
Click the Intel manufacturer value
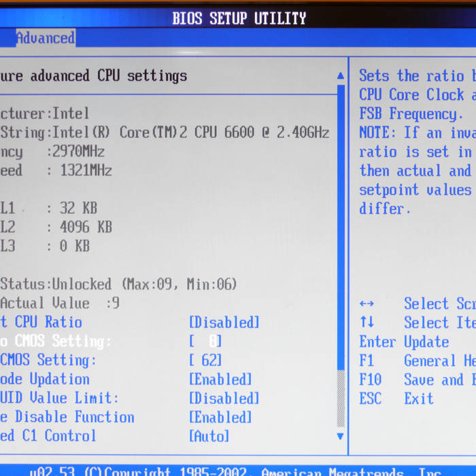coord(71,114)
